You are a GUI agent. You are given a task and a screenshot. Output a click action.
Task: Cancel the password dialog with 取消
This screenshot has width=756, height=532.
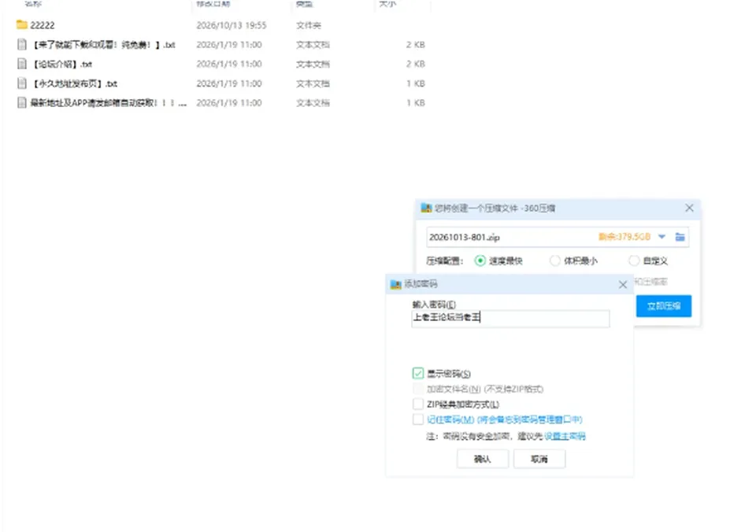click(539, 460)
